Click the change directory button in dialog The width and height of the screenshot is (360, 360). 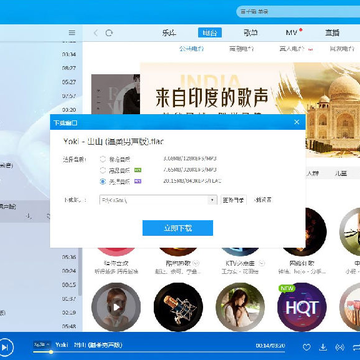tap(234, 200)
